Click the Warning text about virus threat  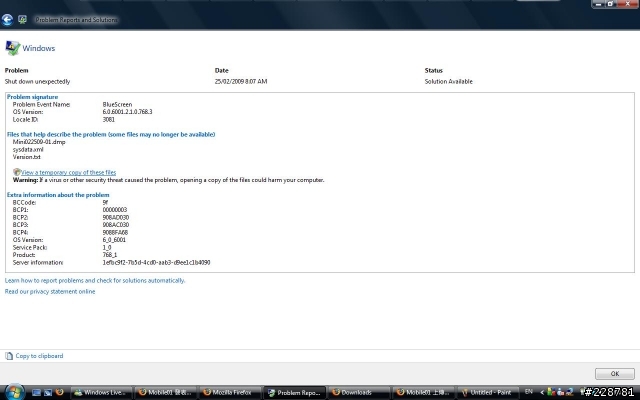169,180
